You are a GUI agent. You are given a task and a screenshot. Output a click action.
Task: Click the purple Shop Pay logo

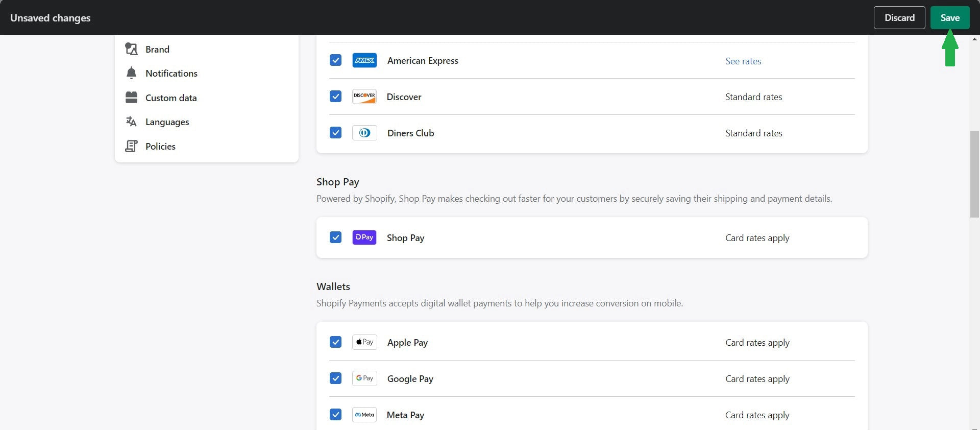(364, 237)
